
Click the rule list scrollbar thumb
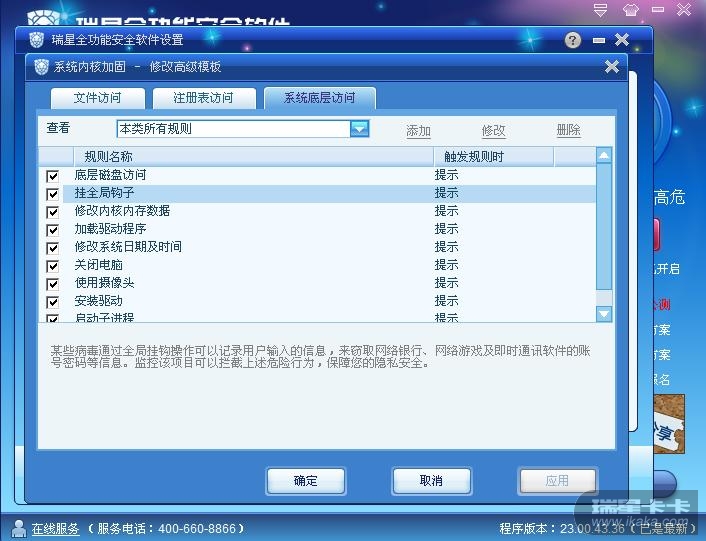click(604, 227)
